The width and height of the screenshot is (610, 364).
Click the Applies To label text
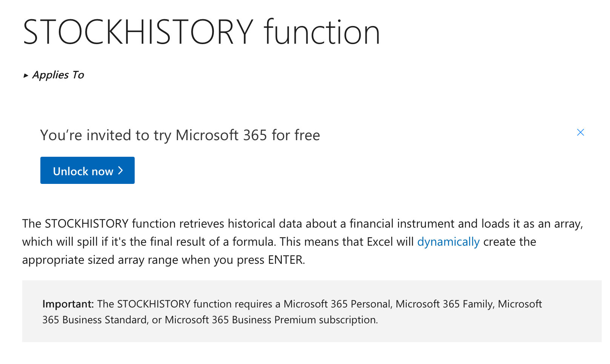point(58,75)
